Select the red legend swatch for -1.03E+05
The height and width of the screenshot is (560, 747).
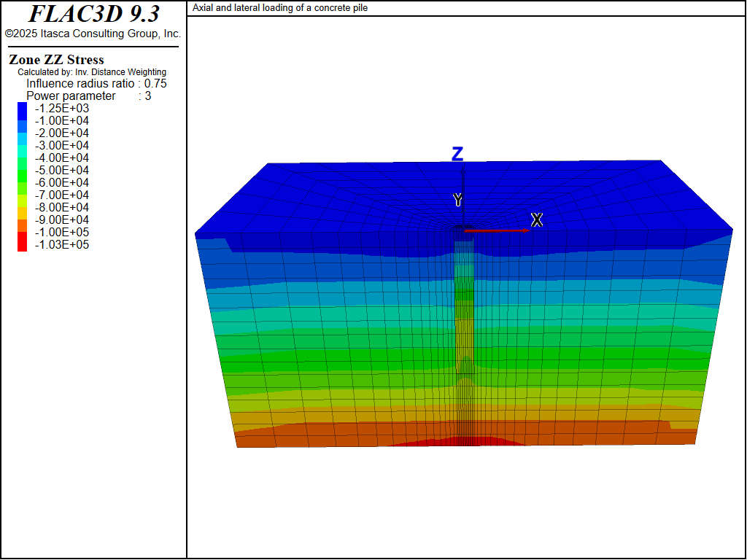(22, 245)
